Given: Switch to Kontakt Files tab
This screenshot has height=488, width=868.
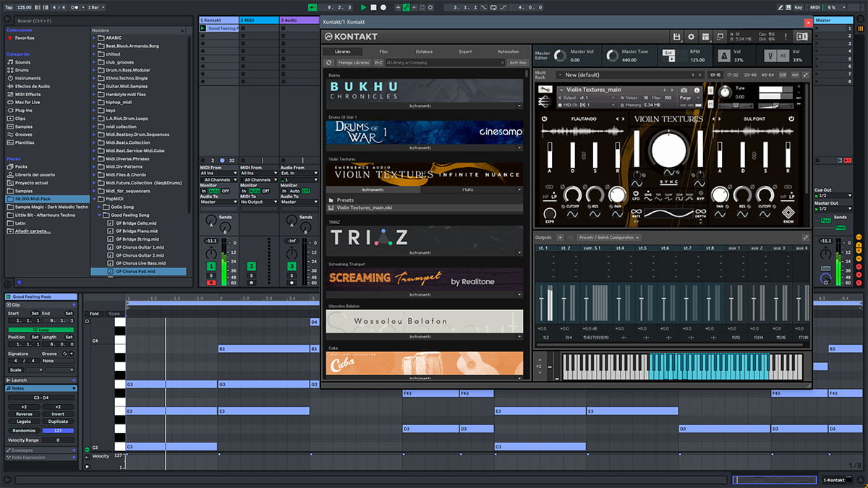Looking at the screenshot, I should 383,51.
